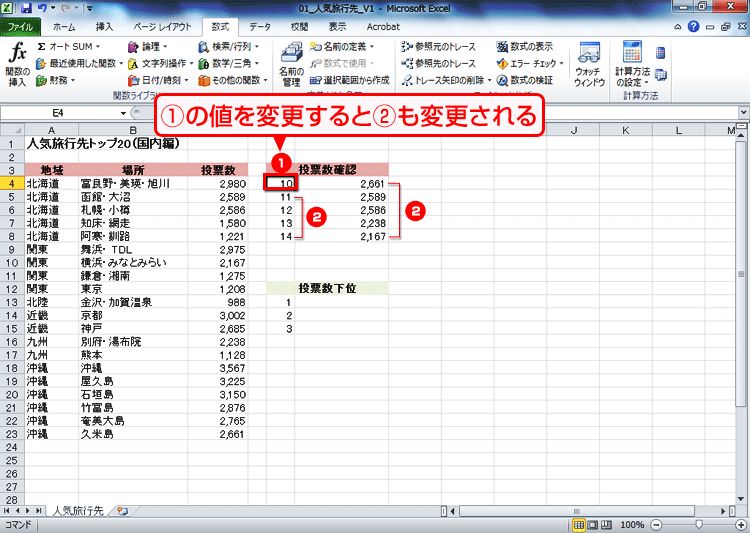
Task: Open Customize Quick Access Toolbar dropdown
Action: [x=89, y=8]
